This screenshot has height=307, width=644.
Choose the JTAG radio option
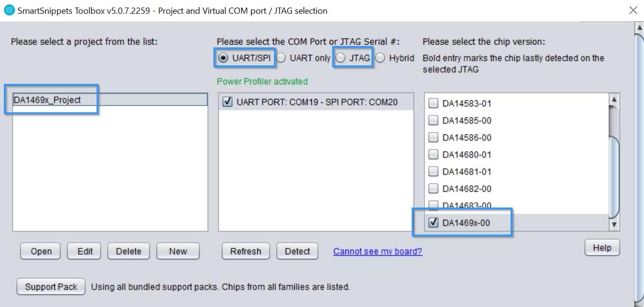[x=340, y=58]
